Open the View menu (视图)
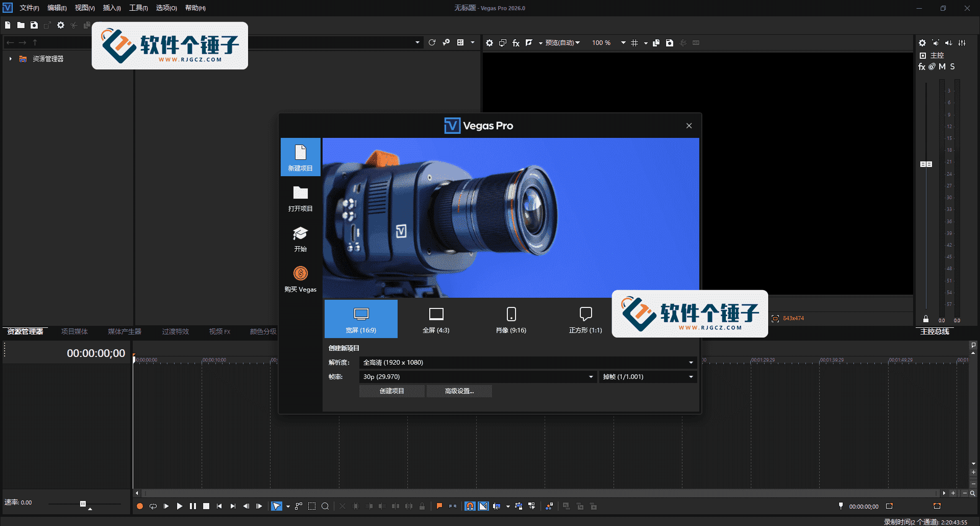This screenshot has width=980, height=526. click(x=84, y=8)
